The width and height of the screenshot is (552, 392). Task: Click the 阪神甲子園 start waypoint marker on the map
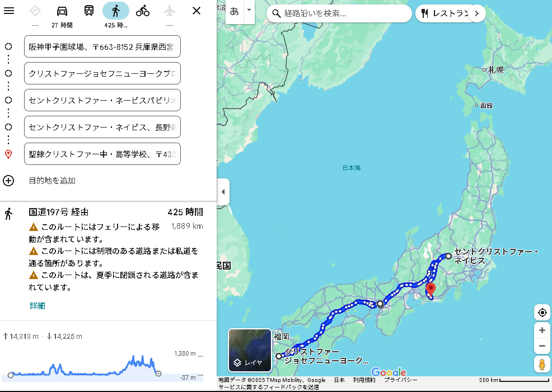pos(380,304)
